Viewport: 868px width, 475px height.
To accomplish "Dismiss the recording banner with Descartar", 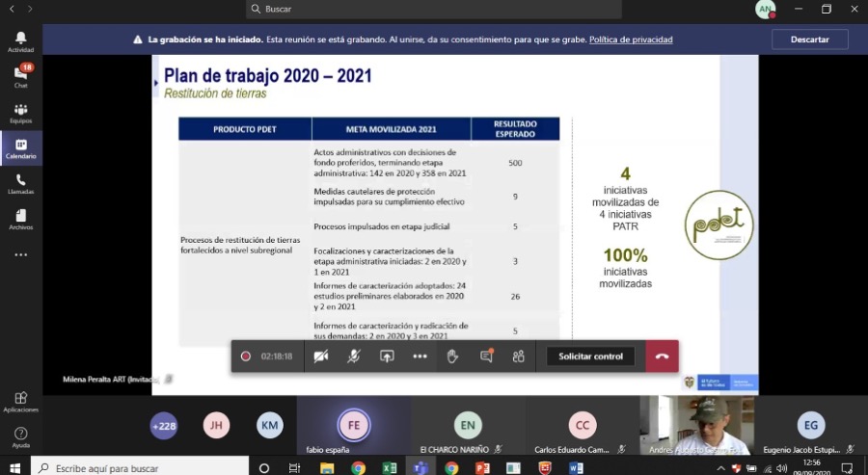I will coord(809,40).
